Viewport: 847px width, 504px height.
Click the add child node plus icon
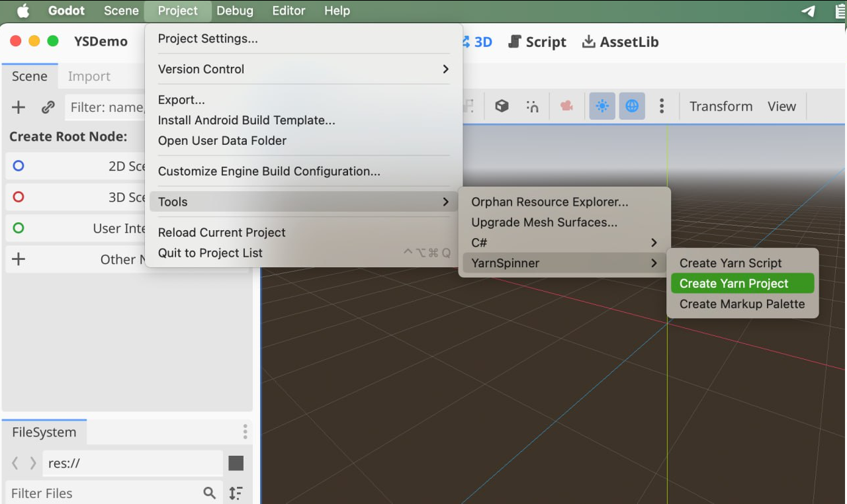19,107
